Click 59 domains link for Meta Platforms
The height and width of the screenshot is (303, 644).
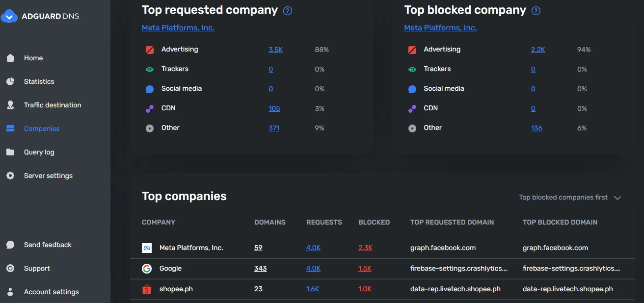[258, 248]
